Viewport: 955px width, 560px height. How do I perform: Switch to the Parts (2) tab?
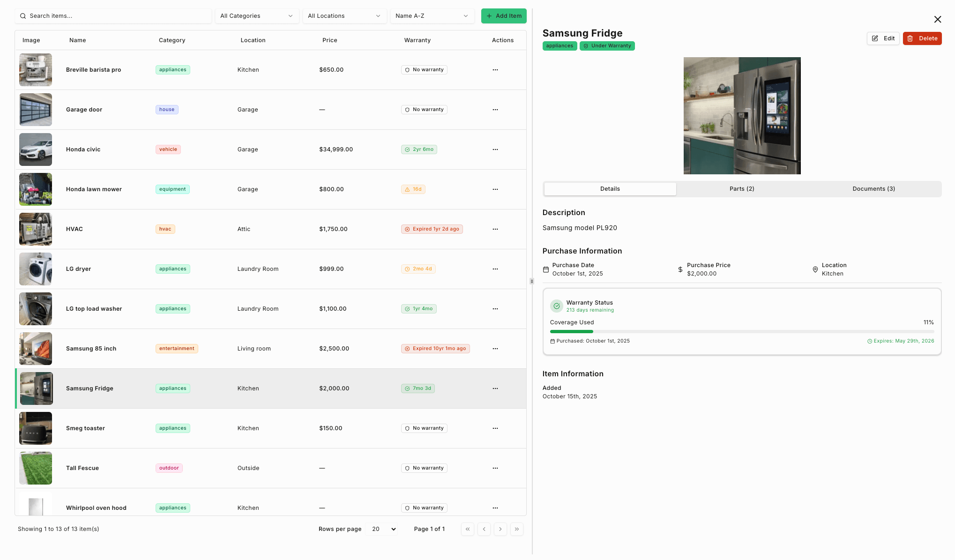point(741,188)
